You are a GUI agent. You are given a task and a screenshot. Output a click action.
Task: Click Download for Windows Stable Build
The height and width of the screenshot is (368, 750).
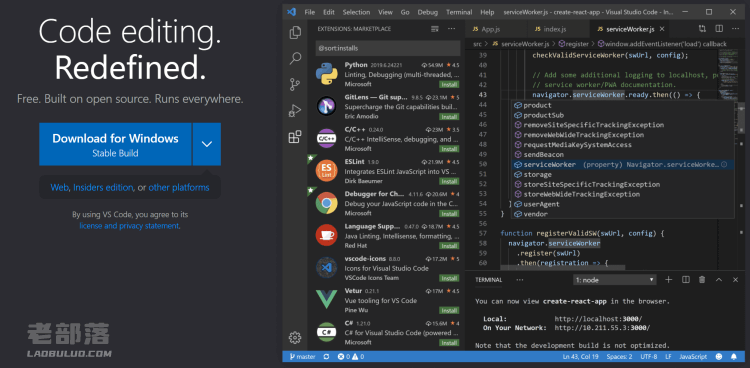tap(115, 144)
